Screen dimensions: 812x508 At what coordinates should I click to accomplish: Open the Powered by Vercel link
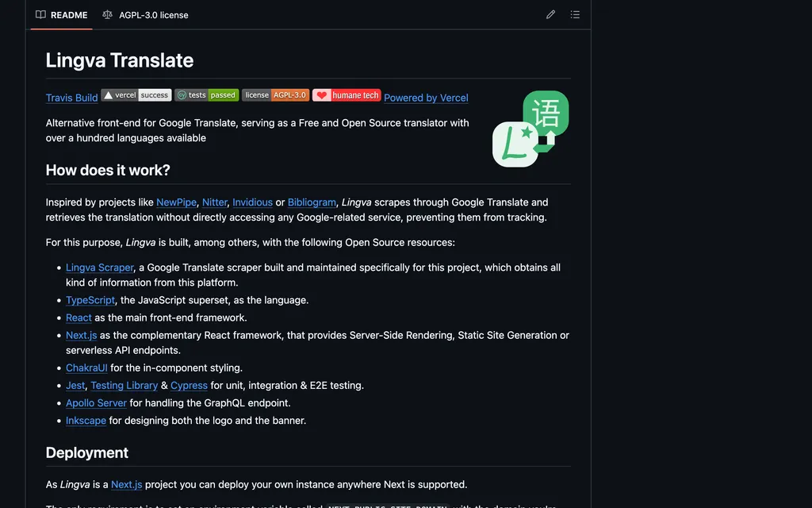pyautogui.click(x=426, y=98)
